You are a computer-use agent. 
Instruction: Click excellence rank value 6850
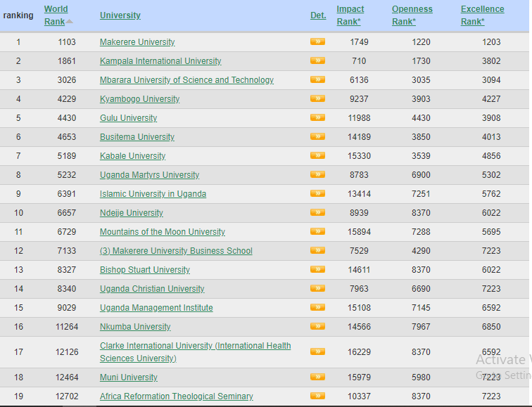tap(491, 327)
